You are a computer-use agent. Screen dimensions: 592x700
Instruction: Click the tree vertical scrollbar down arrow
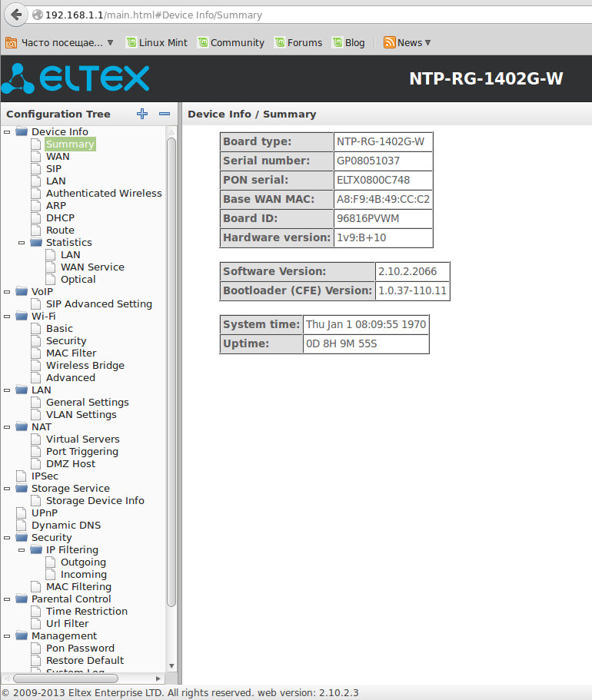171,665
